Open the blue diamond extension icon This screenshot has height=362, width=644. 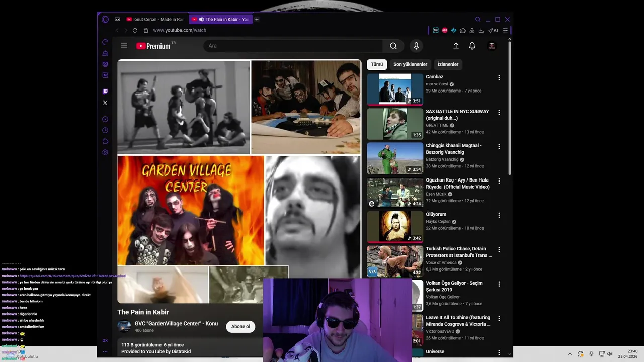[454, 30]
